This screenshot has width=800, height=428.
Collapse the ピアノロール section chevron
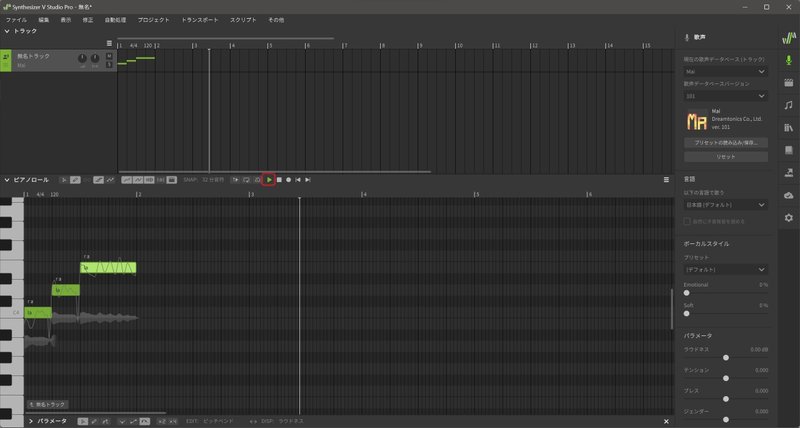coord(7,180)
